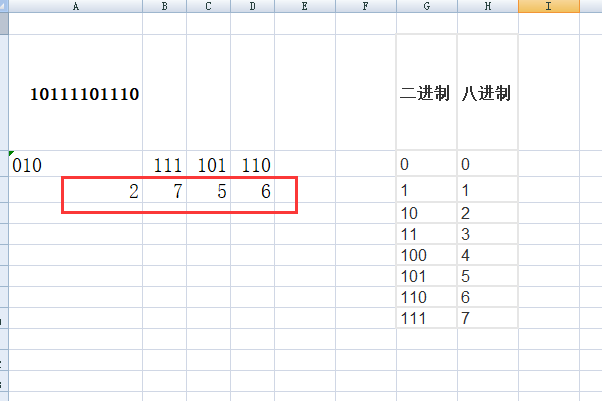The width and height of the screenshot is (602, 401).
Task: Select column C header
Action: coord(208,6)
